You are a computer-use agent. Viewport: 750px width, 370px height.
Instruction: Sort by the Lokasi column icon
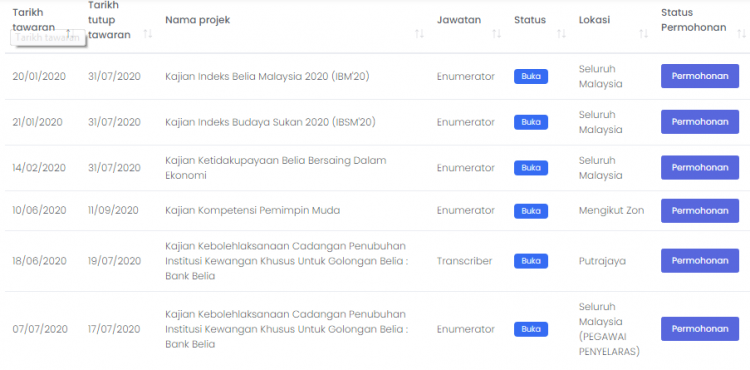[x=644, y=34]
